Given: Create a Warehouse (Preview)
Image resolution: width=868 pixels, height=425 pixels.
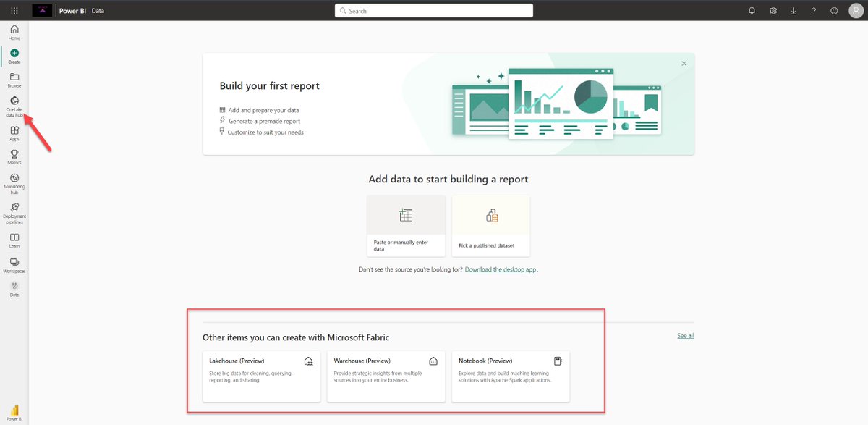Looking at the screenshot, I should click(386, 376).
